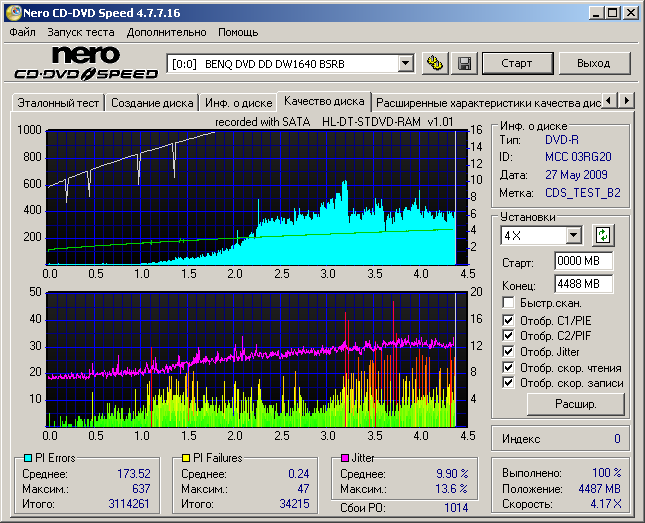Click PI Failures total value 34215
This screenshot has width=645, height=523.
294,504
